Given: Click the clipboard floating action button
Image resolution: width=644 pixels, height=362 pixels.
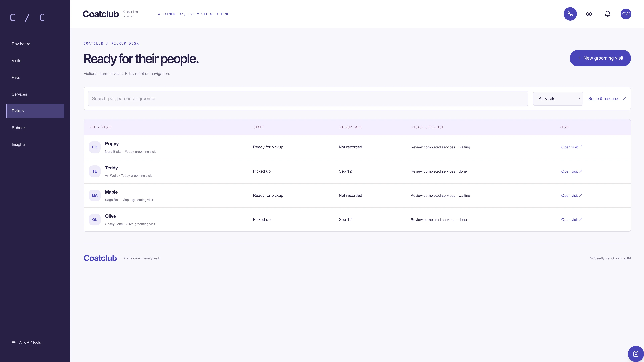Looking at the screenshot, I should coord(636,354).
